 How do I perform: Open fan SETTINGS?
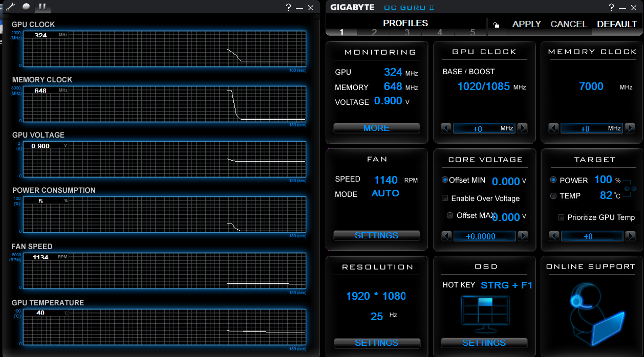[x=376, y=235]
